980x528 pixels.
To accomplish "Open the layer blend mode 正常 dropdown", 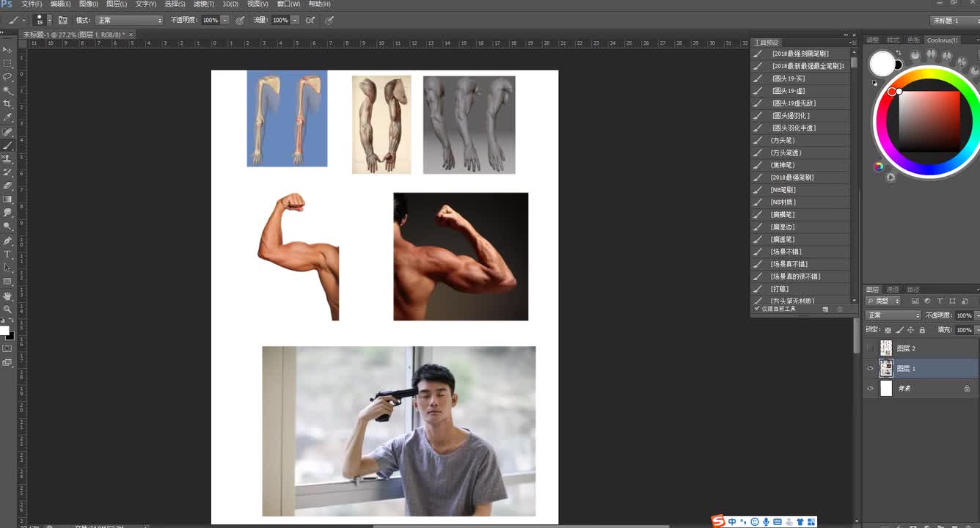I will tap(893, 315).
